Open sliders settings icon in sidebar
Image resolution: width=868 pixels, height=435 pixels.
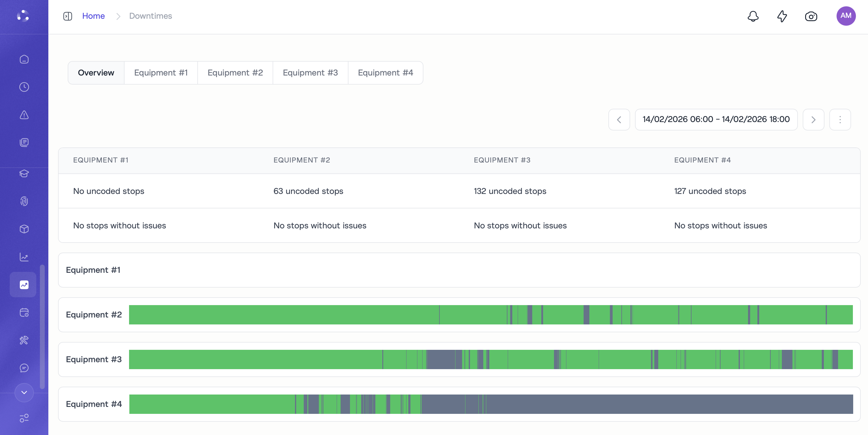[x=24, y=418]
